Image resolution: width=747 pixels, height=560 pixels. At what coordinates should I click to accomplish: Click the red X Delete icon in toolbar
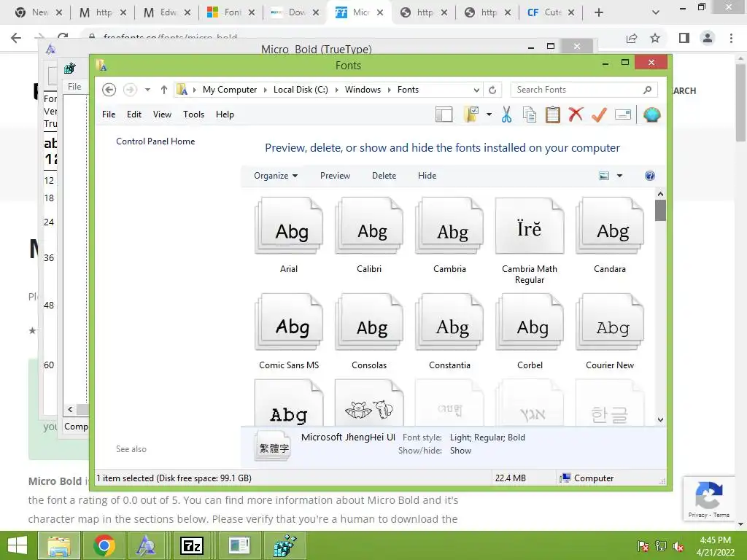(576, 114)
